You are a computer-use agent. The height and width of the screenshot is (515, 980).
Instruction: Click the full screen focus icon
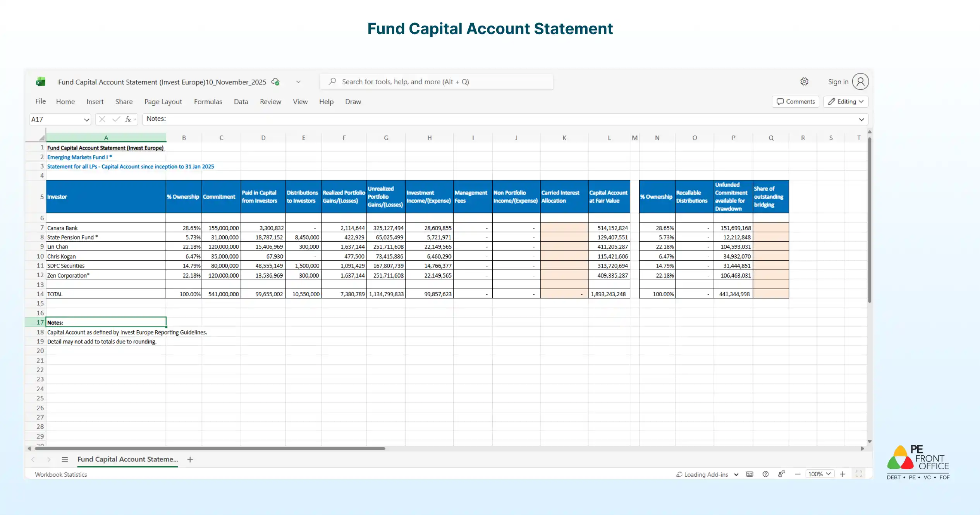click(x=859, y=474)
